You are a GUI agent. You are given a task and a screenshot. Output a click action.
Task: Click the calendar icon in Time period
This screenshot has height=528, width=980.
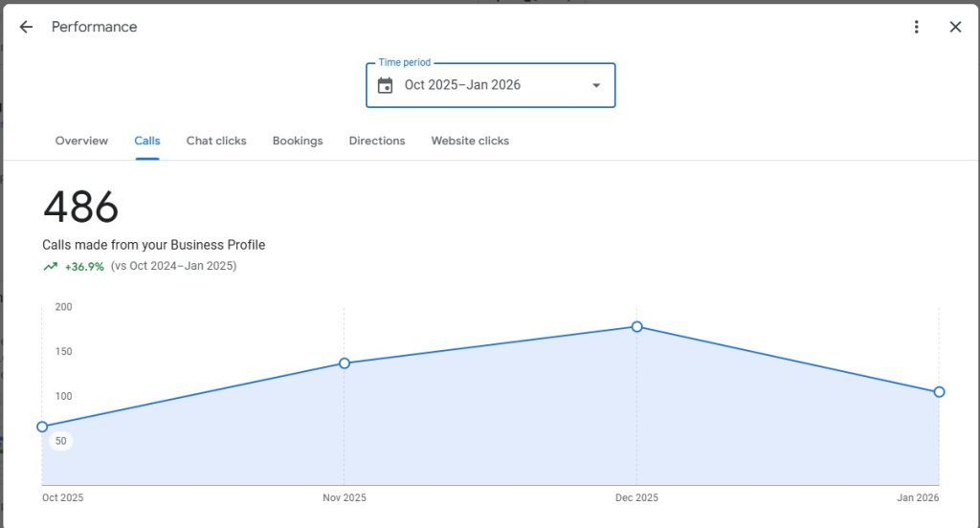pyautogui.click(x=386, y=85)
